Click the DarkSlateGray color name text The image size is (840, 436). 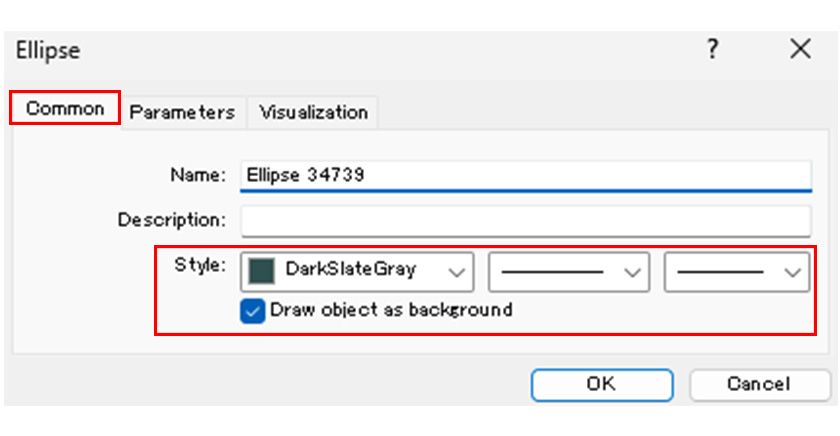pos(350,270)
